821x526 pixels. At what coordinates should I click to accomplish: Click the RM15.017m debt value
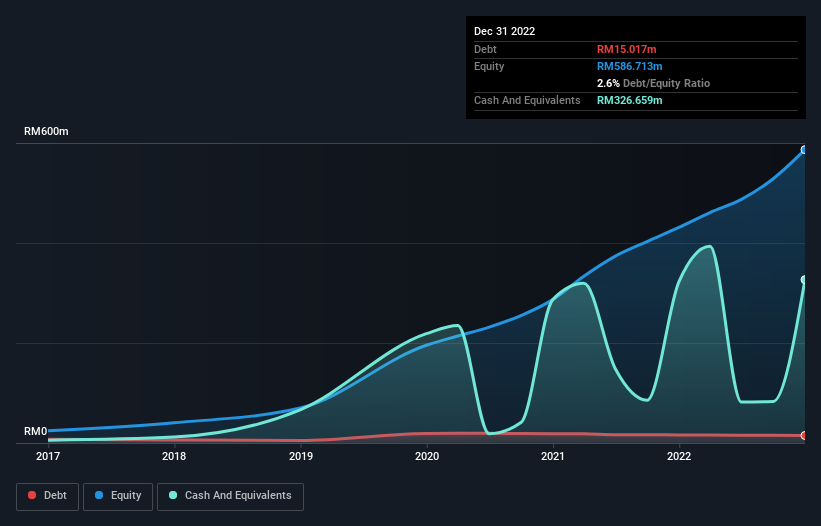pos(626,49)
